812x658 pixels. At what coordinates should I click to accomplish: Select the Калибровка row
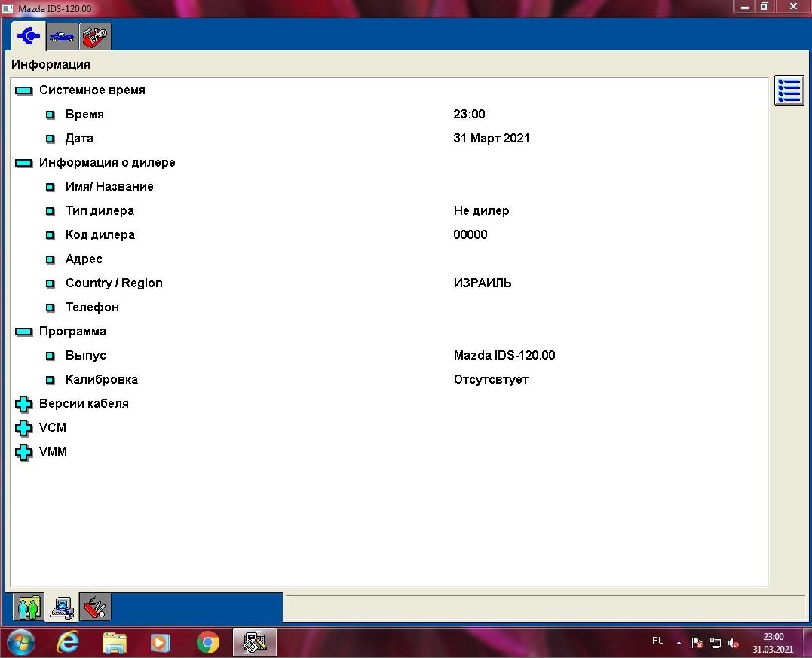click(x=388, y=379)
